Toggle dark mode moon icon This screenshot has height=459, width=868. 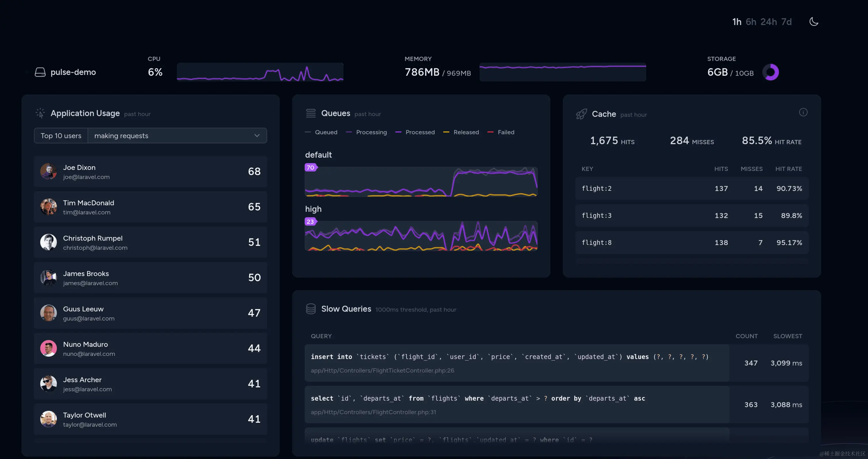813,22
